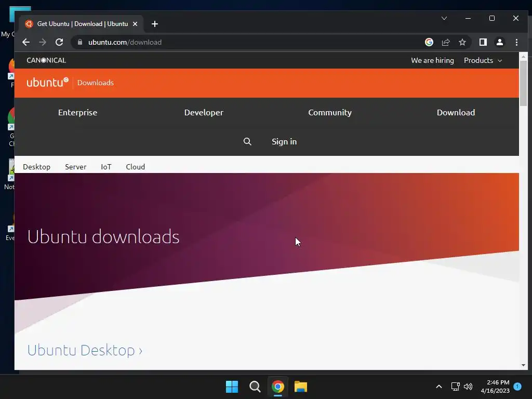The image size is (532, 399).
Task: Open the volume tray icon
Action: 468,387
